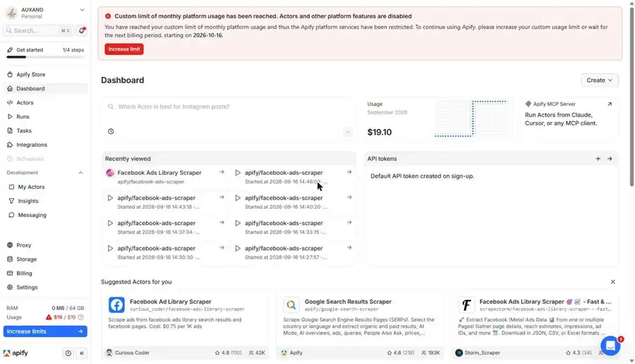Add a new API token with plus icon
This screenshot has width=635, height=364.
pyautogui.click(x=598, y=159)
